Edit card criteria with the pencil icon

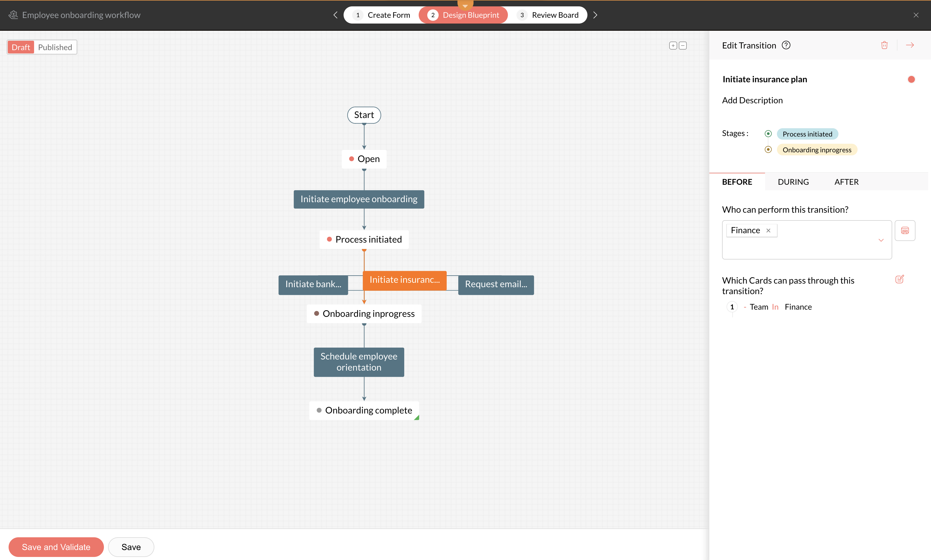pyautogui.click(x=899, y=279)
